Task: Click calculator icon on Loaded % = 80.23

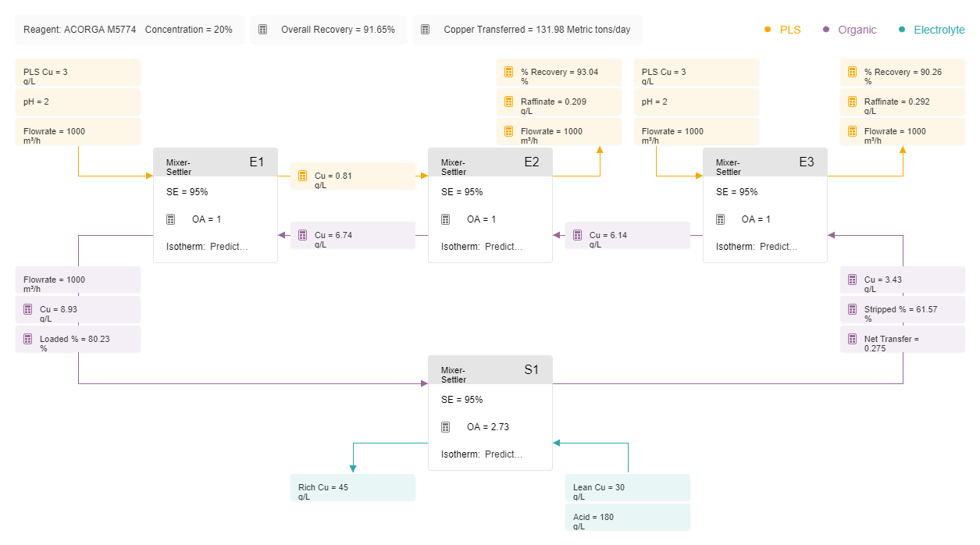Action: tap(28, 339)
